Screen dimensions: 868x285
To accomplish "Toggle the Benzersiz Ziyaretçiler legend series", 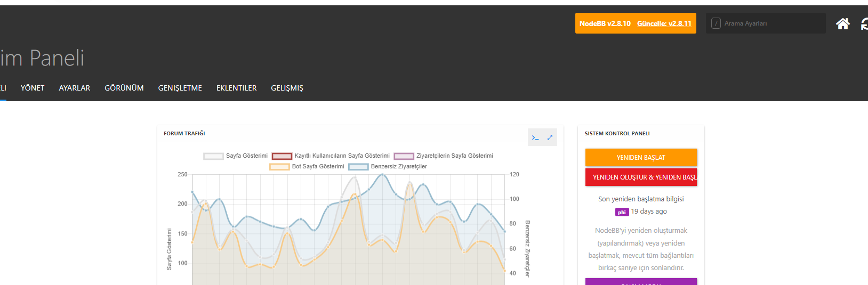I will (x=388, y=167).
